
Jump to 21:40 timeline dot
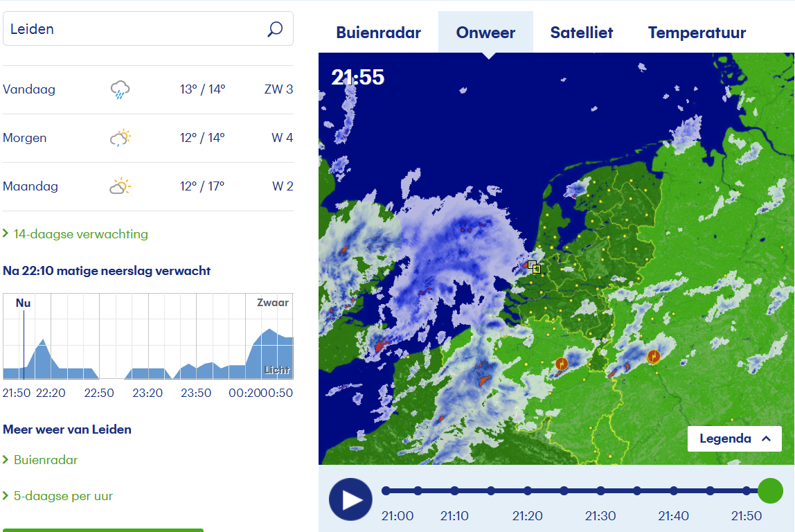pos(674,490)
